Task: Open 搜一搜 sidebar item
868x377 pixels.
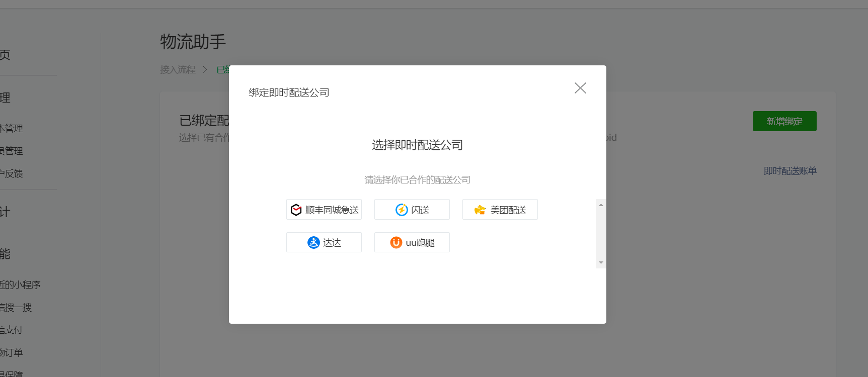Action: [x=16, y=307]
